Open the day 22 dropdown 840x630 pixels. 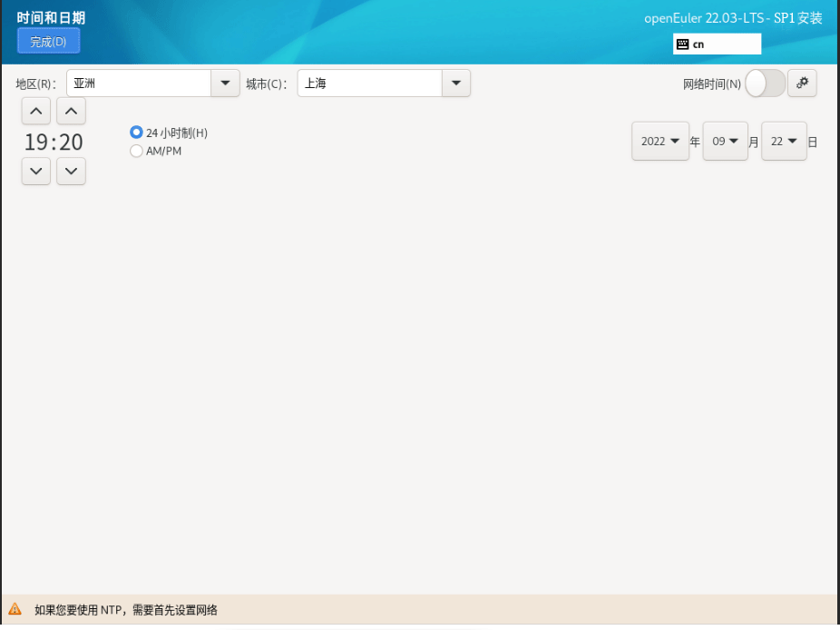784,142
